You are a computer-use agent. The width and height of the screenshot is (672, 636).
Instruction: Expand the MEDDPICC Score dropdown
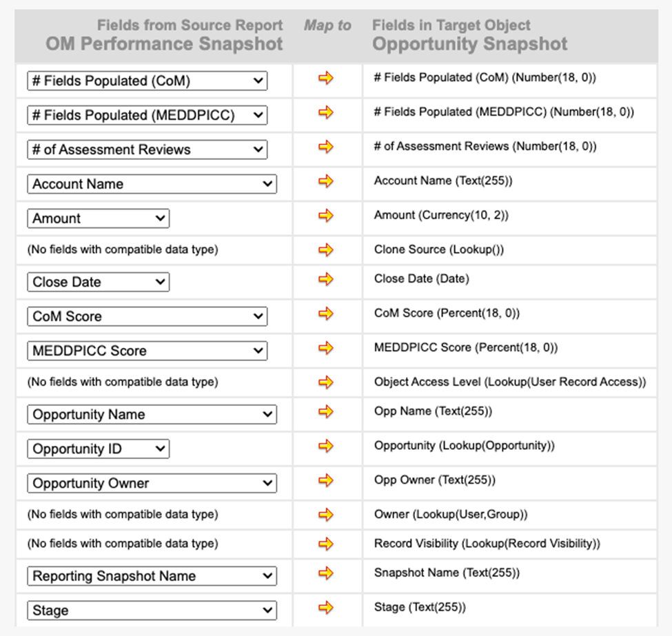(147, 351)
